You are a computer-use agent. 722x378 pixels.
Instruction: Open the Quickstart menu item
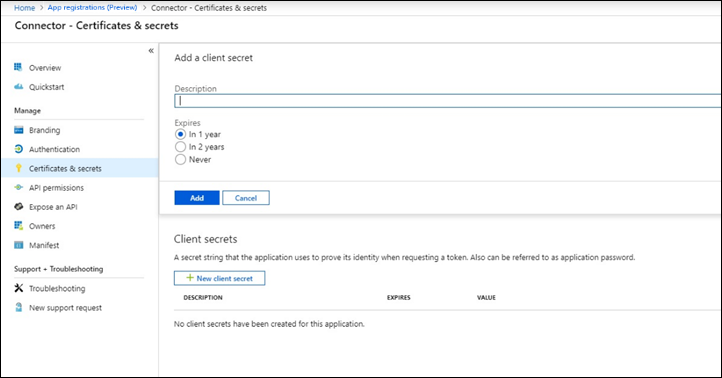coord(47,87)
